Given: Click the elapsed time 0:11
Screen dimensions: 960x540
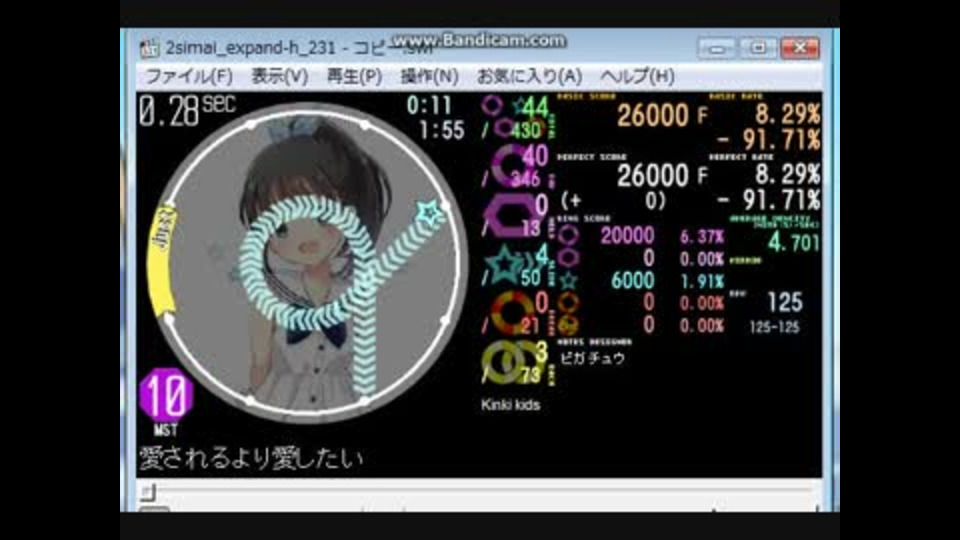Looking at the screenshot, I should [429, 105].
